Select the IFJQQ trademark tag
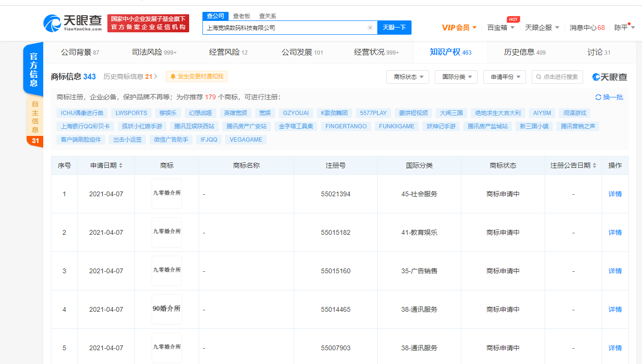This screenshot has width=642, height=364. 209,140
